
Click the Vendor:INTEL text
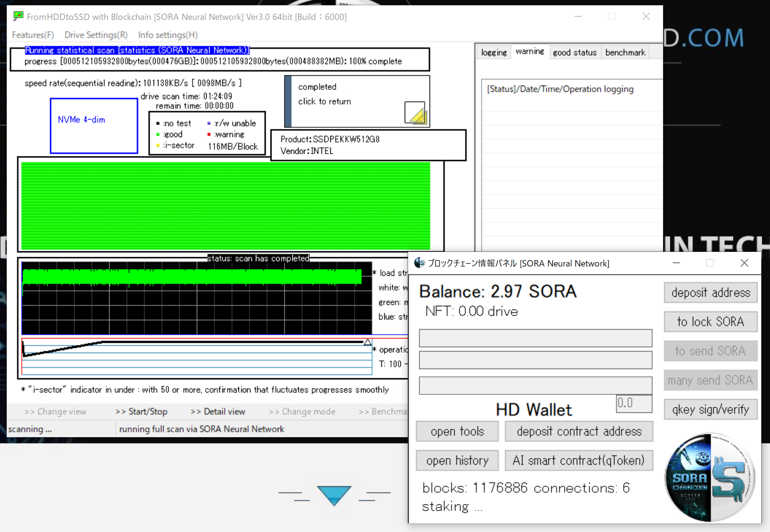(307, 151)
